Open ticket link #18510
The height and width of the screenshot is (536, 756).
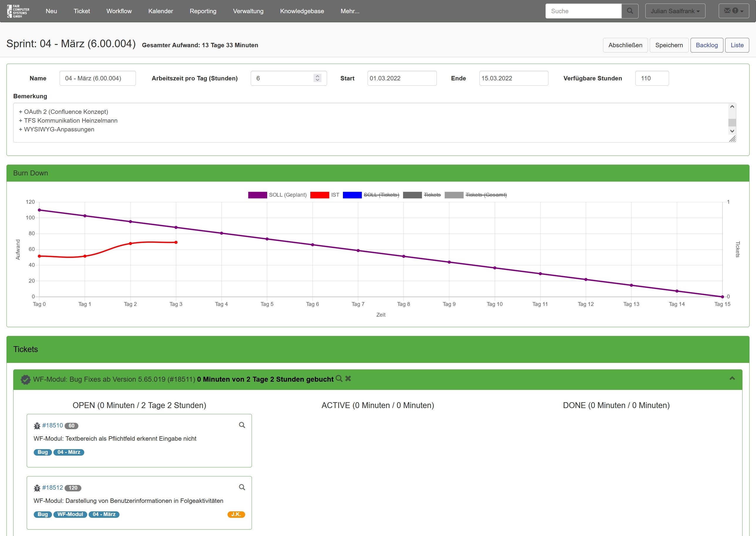[52, 425]
